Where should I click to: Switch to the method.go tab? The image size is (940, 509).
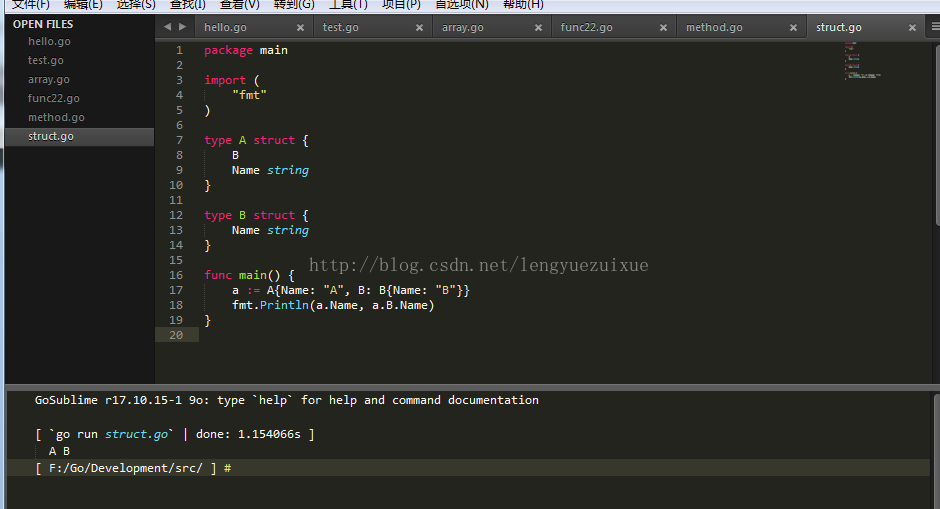(714, 28)
